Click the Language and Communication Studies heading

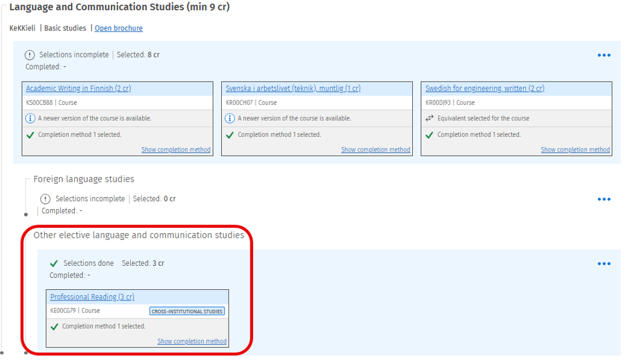[120, 7]
